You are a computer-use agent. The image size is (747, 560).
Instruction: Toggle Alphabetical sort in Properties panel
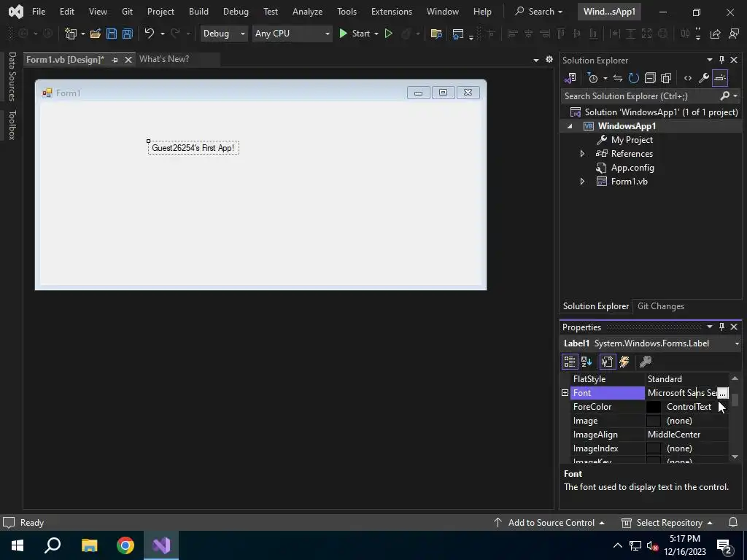(587, 362)
